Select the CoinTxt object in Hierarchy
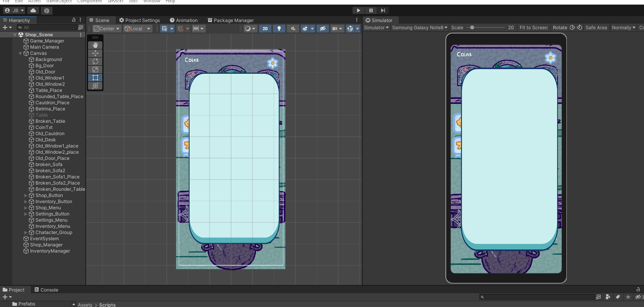This screenshot has width=644, height=307. tap(44, 127)
